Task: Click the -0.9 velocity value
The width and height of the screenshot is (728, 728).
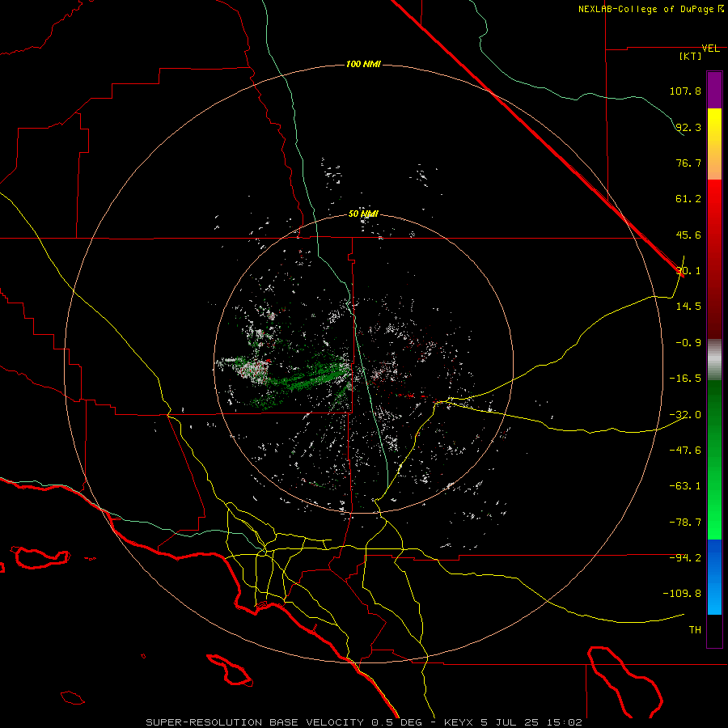Action: tap(688, 343)
